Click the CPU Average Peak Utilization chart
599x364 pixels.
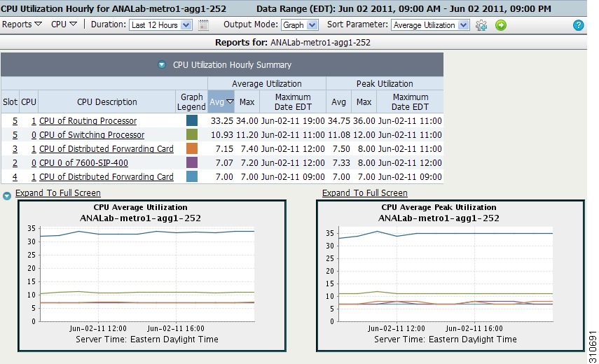tap(450, 276)
